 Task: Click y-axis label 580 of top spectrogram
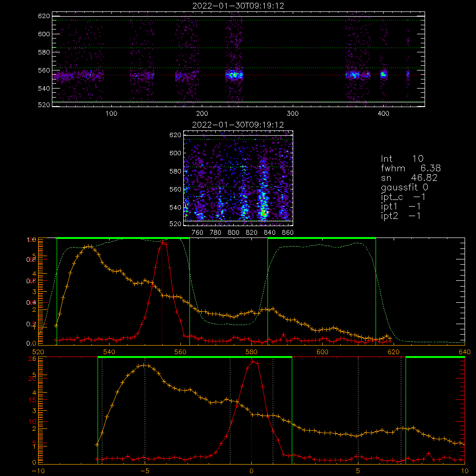click(x=44, y=52)
